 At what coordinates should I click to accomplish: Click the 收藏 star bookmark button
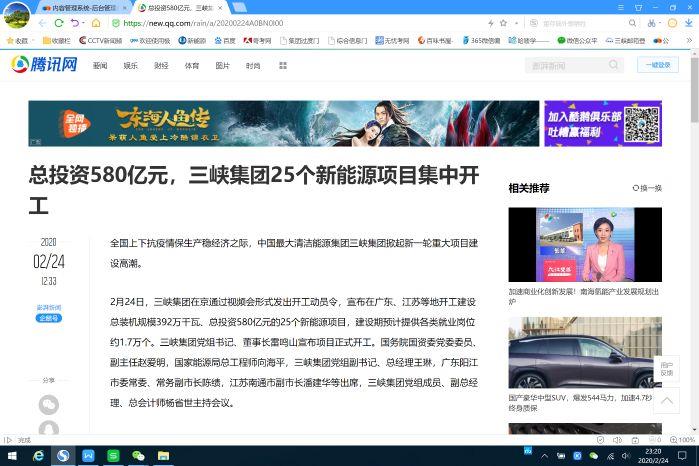click(17, 41)
